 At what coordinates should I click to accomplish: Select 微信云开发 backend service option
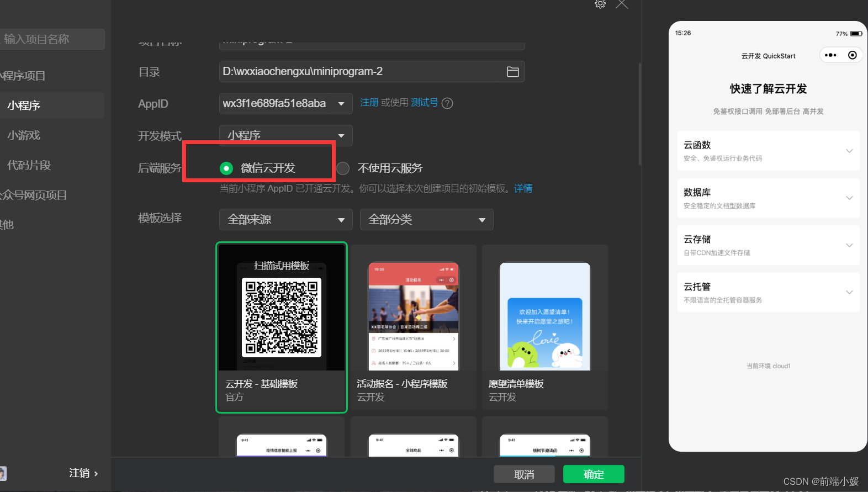(x=257, y=168)
